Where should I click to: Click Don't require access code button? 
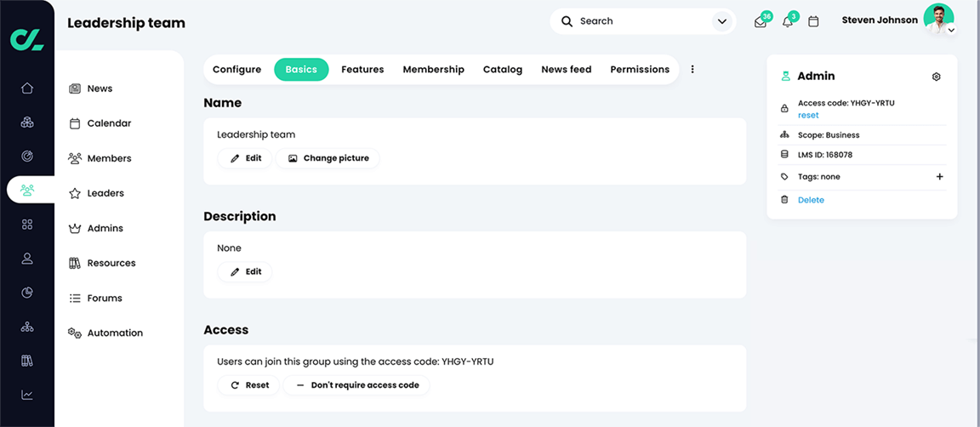pyautogui.click(x=356, y=385)
